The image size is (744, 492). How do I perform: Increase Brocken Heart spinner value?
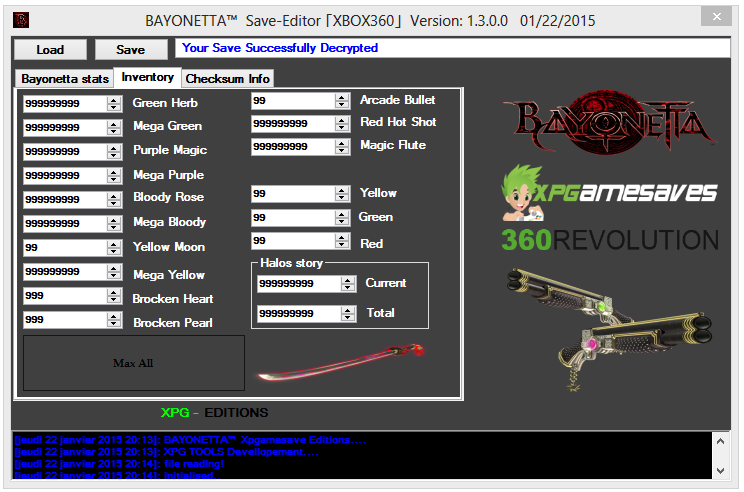click(x=115, y=293)
